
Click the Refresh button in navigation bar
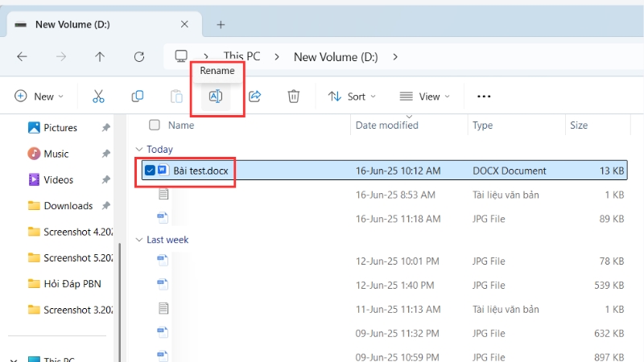click(138, 56)
